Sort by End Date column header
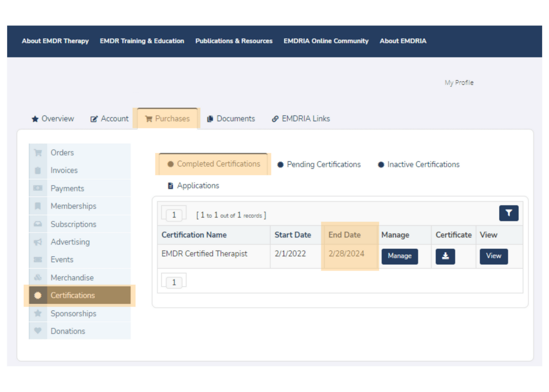Image resolution: width=549 pixels, height=392 pixels. pos(345,235)
